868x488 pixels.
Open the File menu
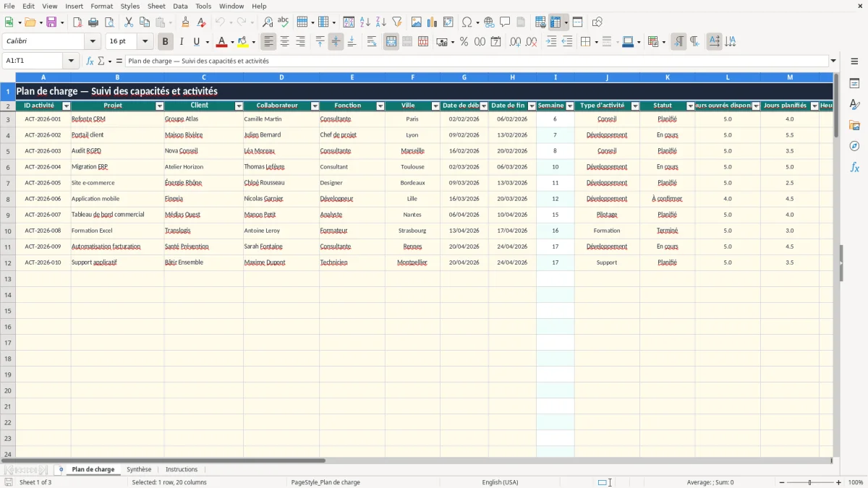pyautogui.click(x=9, y=6)
